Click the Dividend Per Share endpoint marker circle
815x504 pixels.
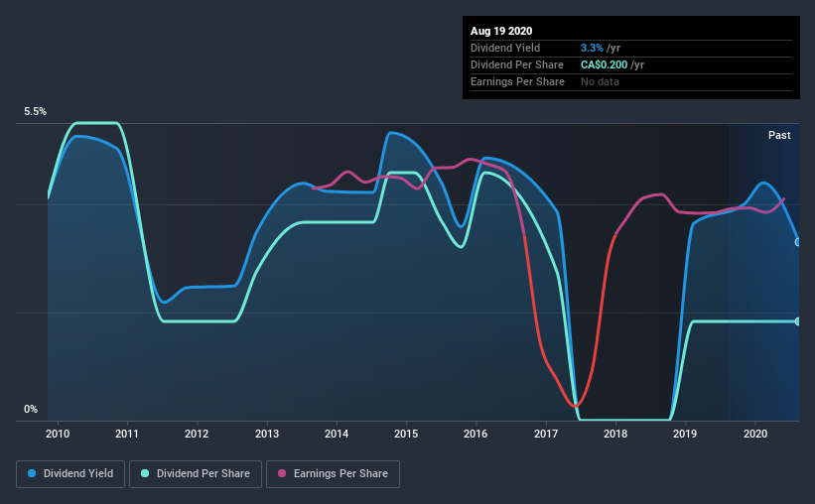click(x=797, y=321)
